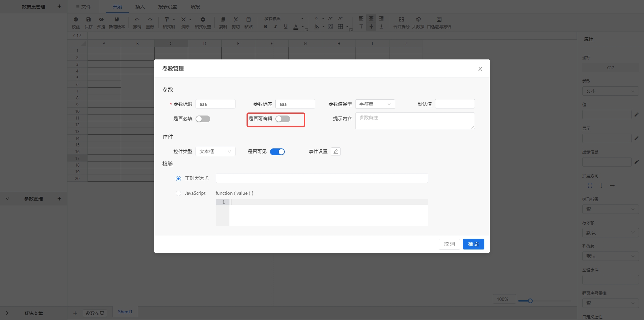
Task: Toggle the 是否可编辑 switch
Action: [x=283, y=119]
